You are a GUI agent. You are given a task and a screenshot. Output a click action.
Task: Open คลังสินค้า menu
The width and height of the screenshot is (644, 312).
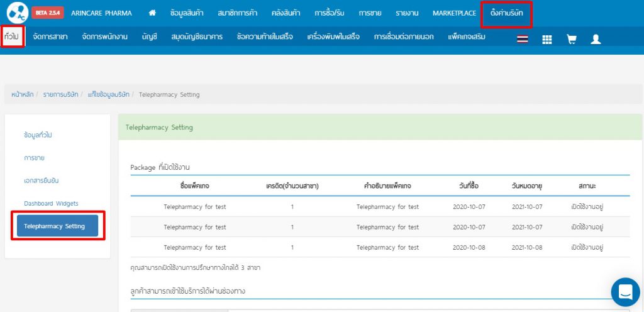286,13
